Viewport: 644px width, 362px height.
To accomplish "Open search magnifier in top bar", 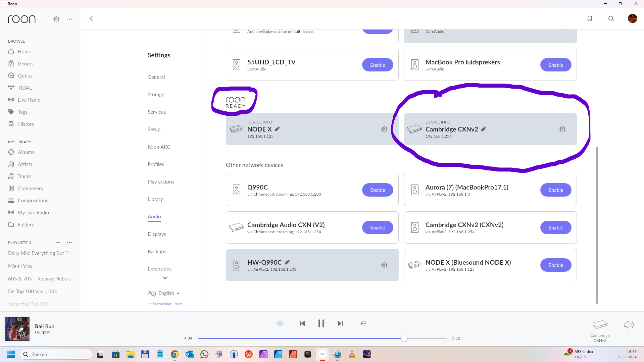I will pyautogui.click(x=611, y=18).
